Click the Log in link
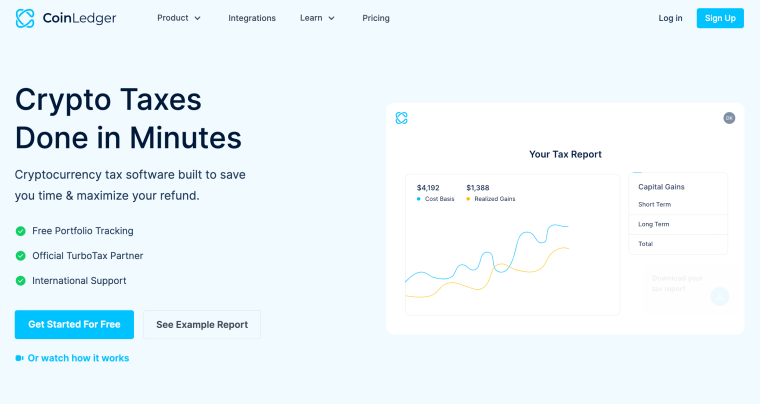Image resolution: width=760 pixels, height=404 pixels. (x=670, y=18)
